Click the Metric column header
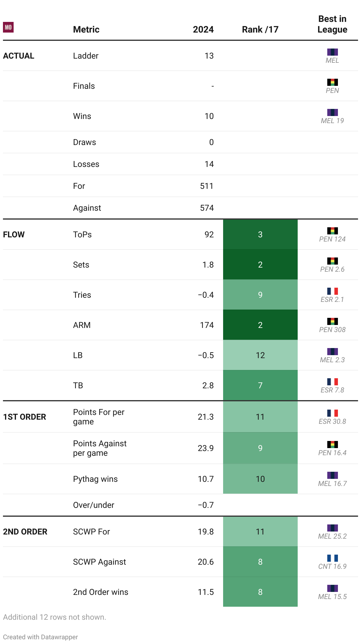Viewport: 361px width, 644px height. click(x=86, y=29)
